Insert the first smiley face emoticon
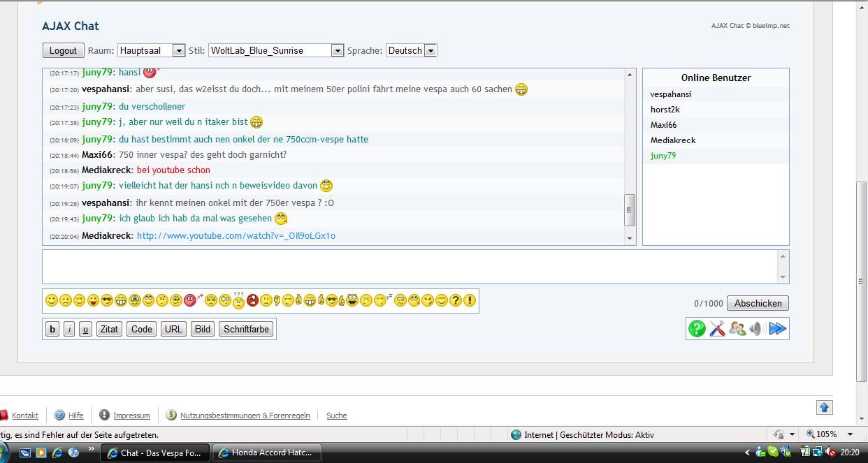The height and width of the screenshot is (463, 868). pyautogui.click(x=51, y=300)
